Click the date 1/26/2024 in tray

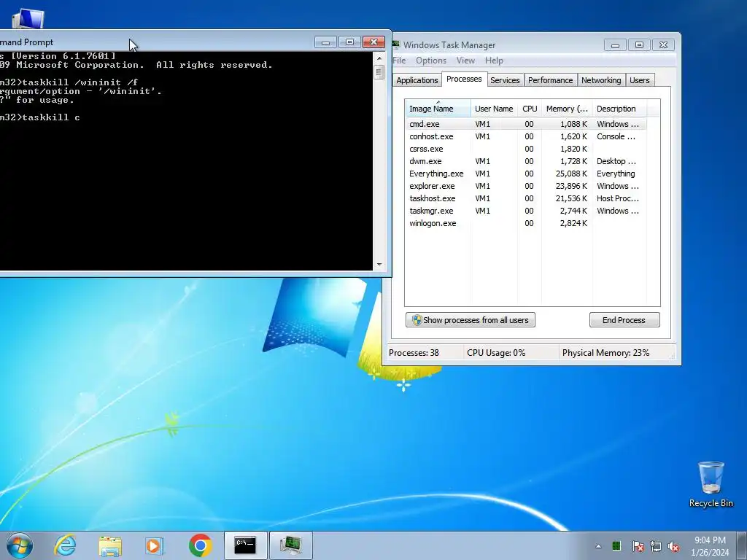click(710, 553)
